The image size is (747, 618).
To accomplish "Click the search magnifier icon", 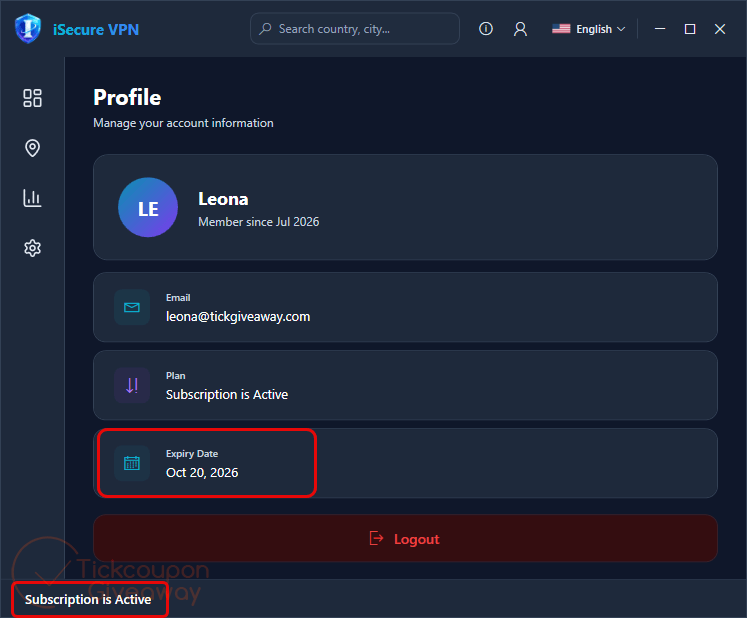I will coord(265,29).
